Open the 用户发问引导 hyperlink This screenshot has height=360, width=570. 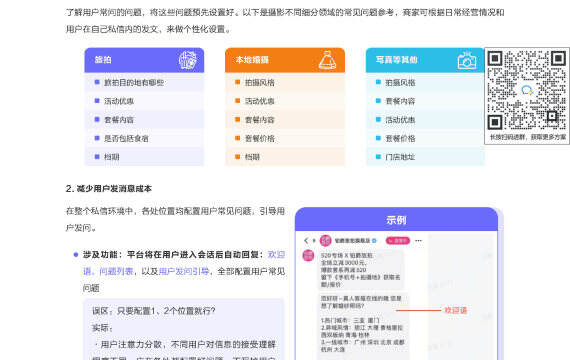(x=184, y=271)
